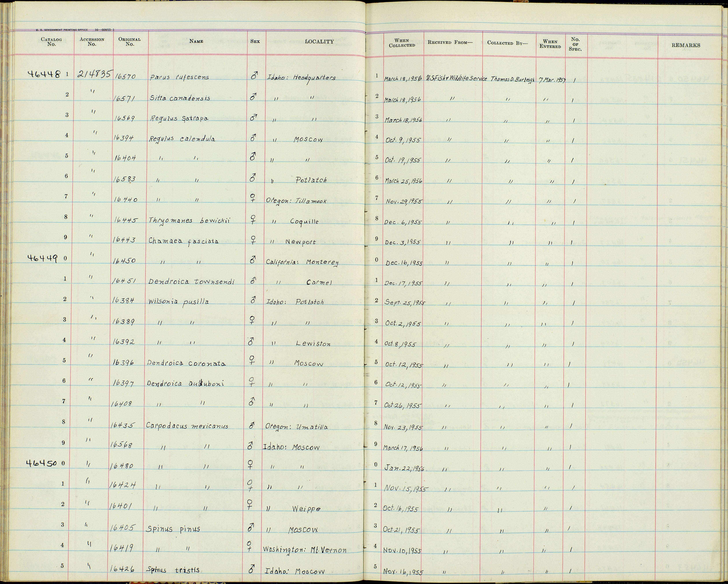Click the locality Washington: Mt. Vernon
Viewport: 728px width, 584px height.
pos(305,550)
